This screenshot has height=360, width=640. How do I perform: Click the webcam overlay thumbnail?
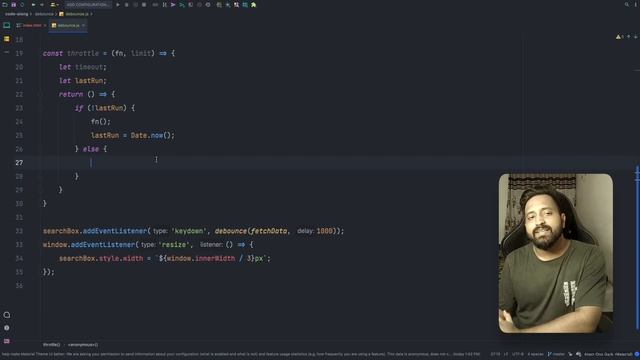[x=556, y=253]
